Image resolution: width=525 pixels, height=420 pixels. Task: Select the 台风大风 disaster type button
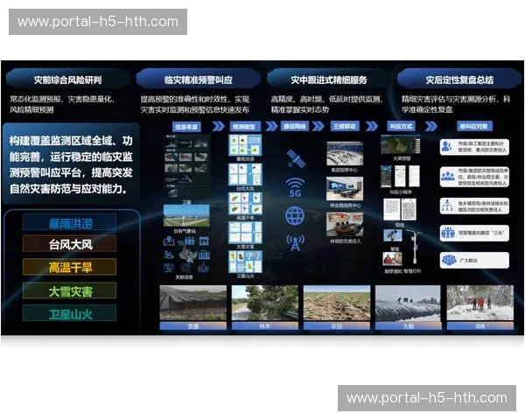point(70,244)
